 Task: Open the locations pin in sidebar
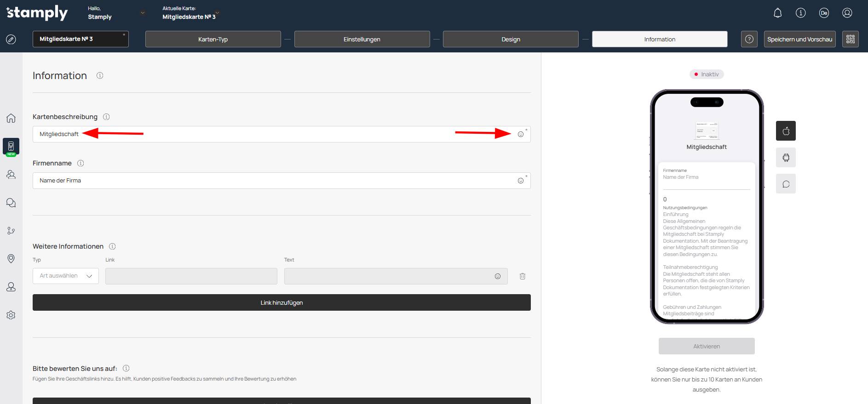[x=11, y=259]
